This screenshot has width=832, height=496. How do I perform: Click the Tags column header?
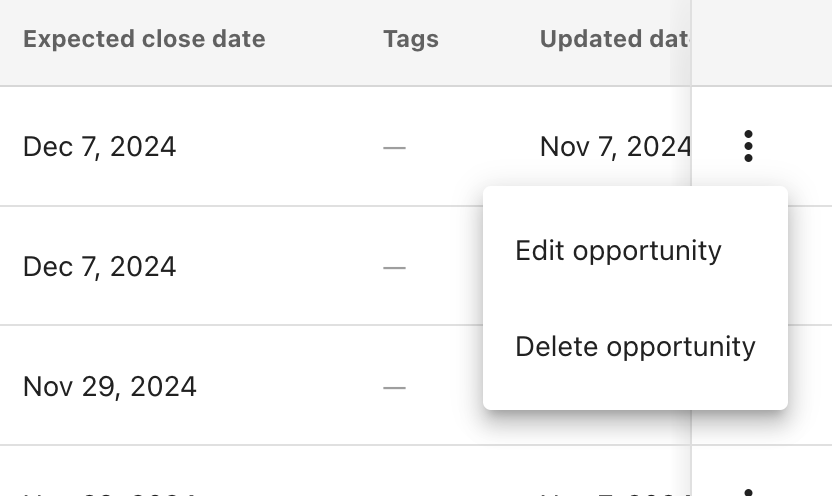click(411, 40)
